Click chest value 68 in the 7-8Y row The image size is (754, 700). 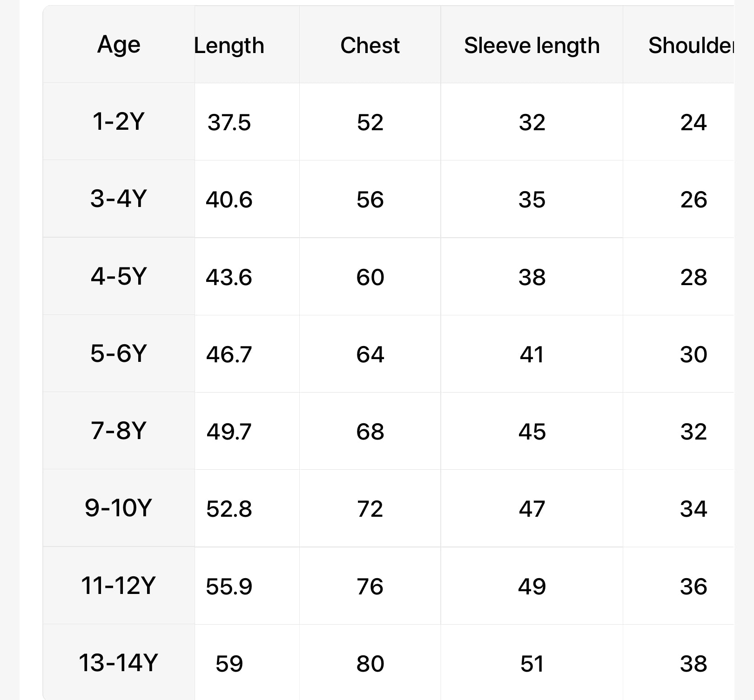370,432
